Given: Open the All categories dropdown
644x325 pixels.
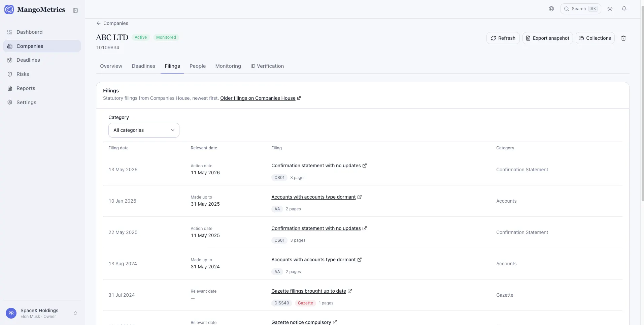Looking at the screenshot, I should 144,130.
